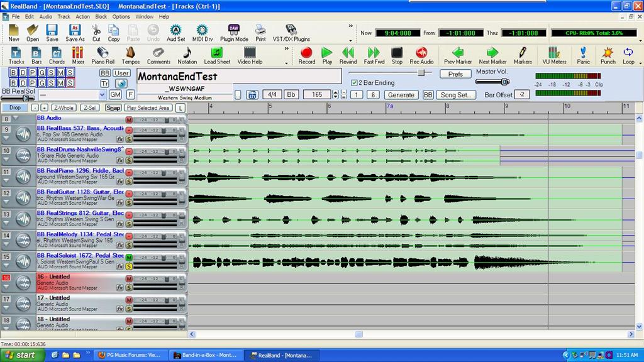Click the Song Set... button
The width and height of the screenshot is (644, 362).
point(456,94)
